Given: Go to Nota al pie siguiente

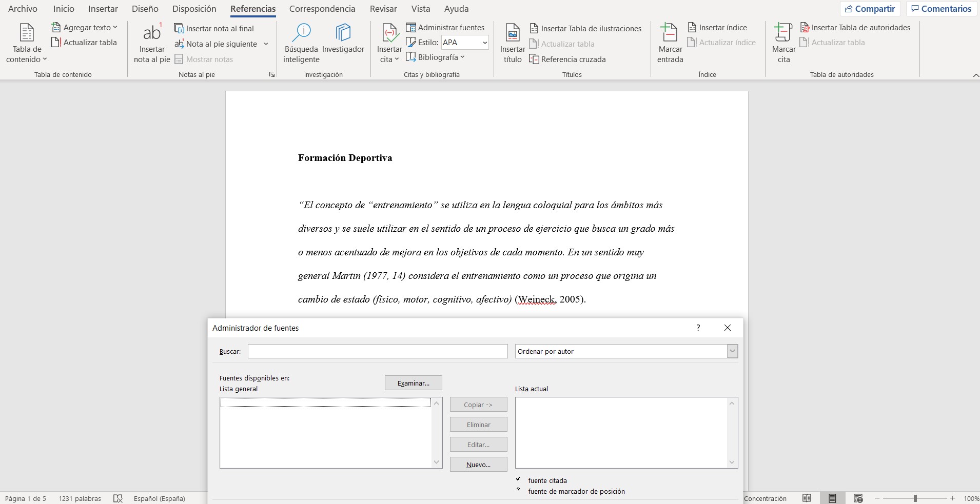Looking at the screenshot, I should pos(216,44).
